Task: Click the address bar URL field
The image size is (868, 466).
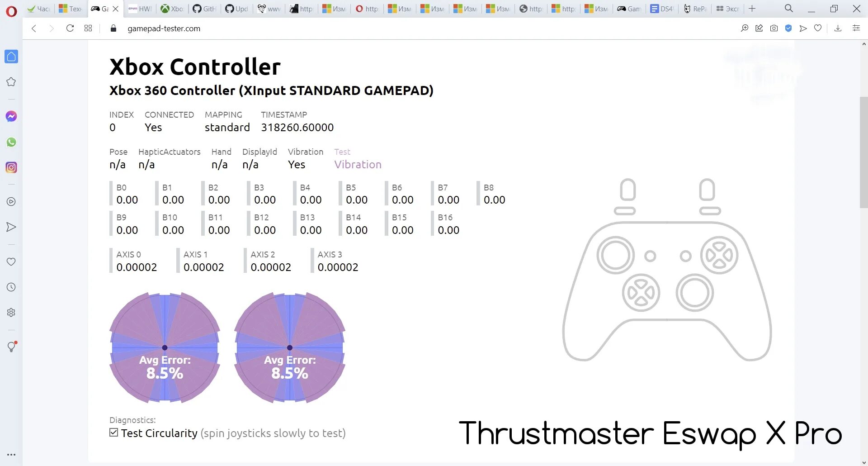Action: coord(164,29)
